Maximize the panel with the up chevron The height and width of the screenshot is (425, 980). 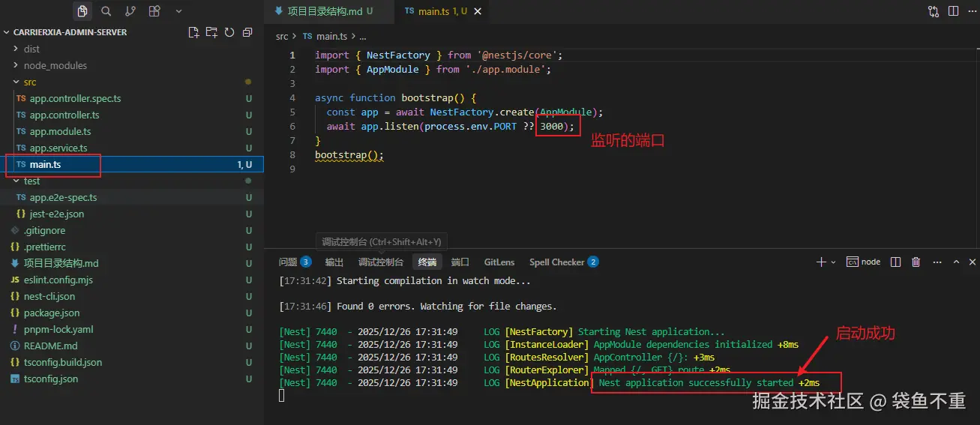coord(955,262)
